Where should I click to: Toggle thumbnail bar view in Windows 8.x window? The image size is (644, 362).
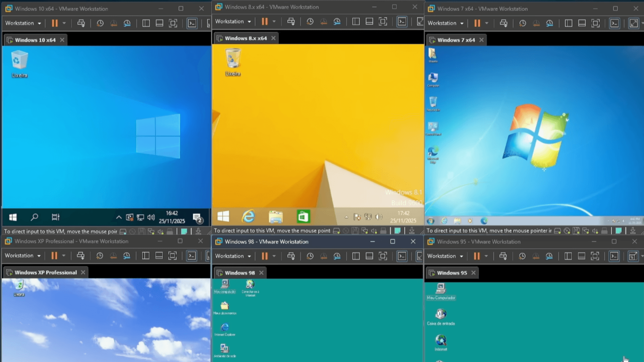click(x=369, y=21)
